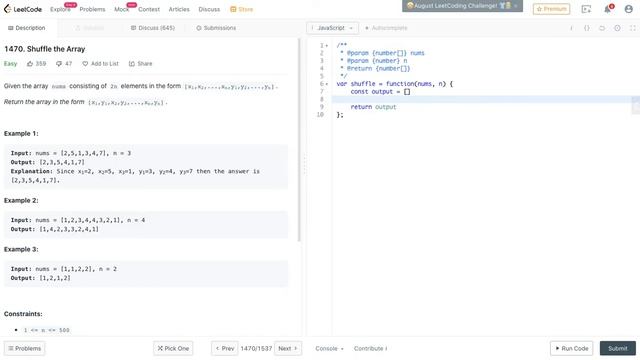Open the JavaScript language dropdown

(x=332, y=28)
